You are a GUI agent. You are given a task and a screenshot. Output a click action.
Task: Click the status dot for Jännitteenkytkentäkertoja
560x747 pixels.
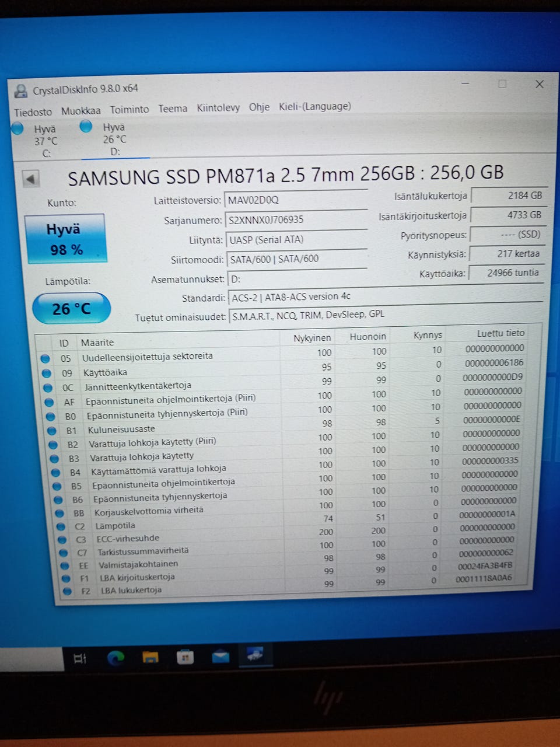[x=48, y=388]
